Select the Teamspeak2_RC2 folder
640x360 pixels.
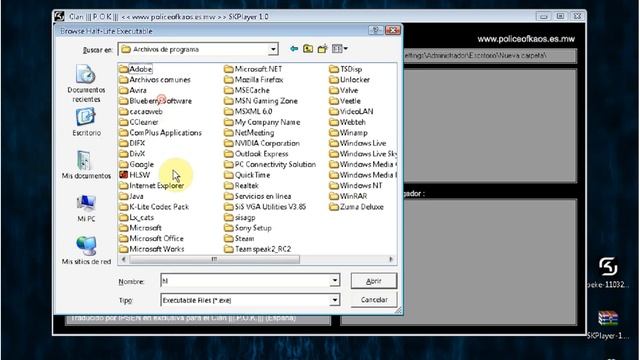tap(258, 249)
